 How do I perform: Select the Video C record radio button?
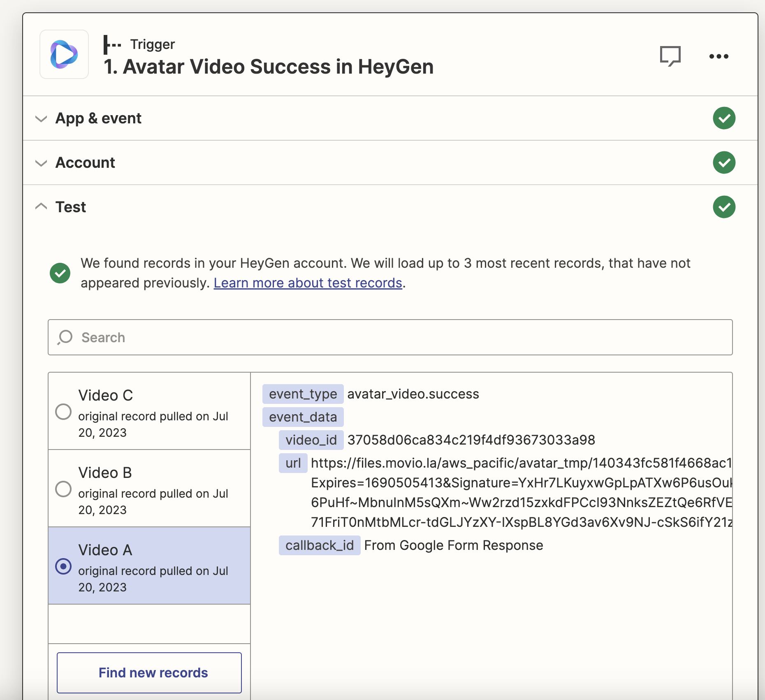coord(63,412)
